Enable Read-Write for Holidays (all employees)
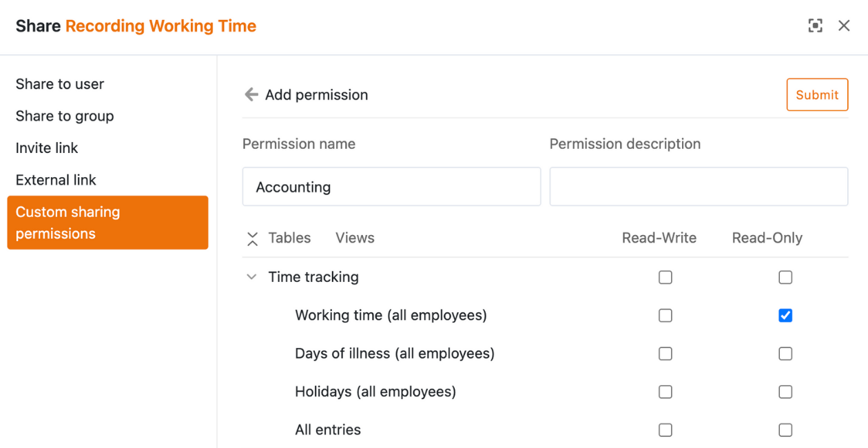The height and width of the screenshot is (448, 868). point(665,392)
